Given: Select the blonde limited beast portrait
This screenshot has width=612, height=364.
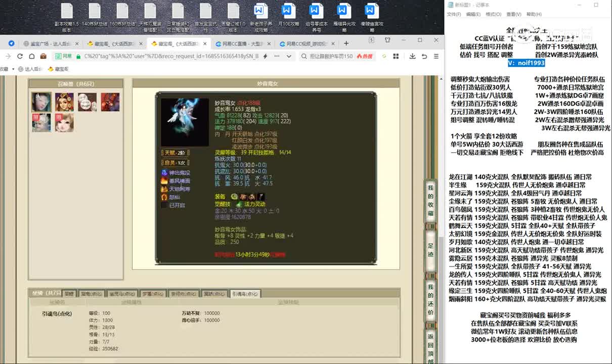Looking at the screenshot, I should [x=64, y=123].
